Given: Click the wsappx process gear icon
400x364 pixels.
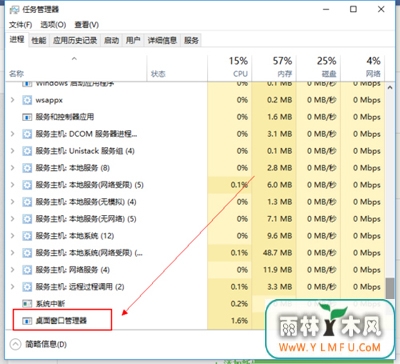Looking at the screenshot, I should (x=27, y=100).
